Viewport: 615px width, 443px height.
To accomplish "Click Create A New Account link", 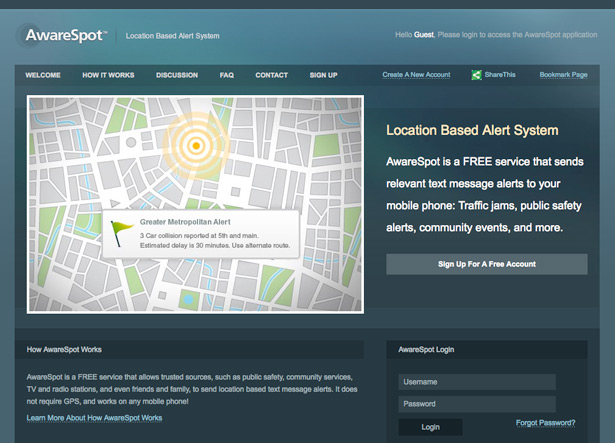I will (x=416, y=75).
